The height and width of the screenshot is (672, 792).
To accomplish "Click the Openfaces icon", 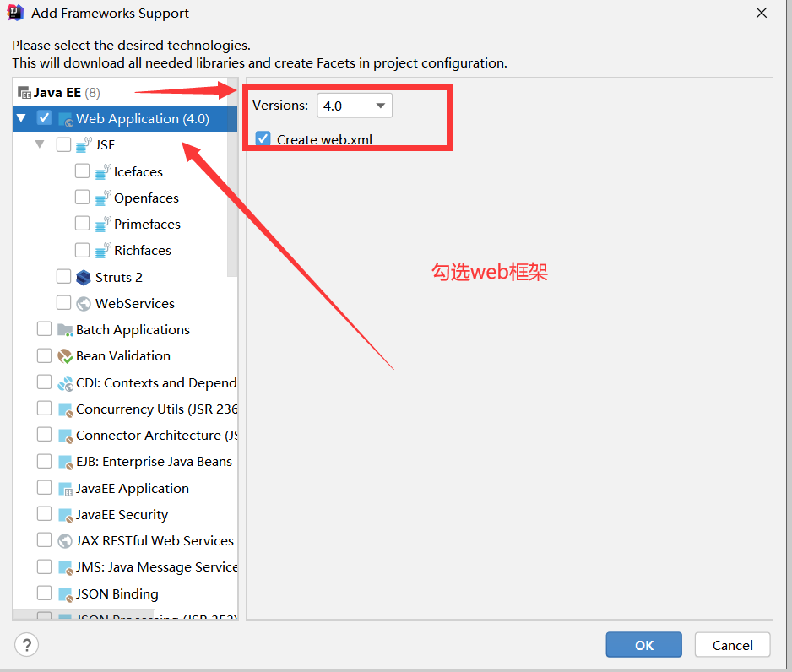I will point(102,198).
